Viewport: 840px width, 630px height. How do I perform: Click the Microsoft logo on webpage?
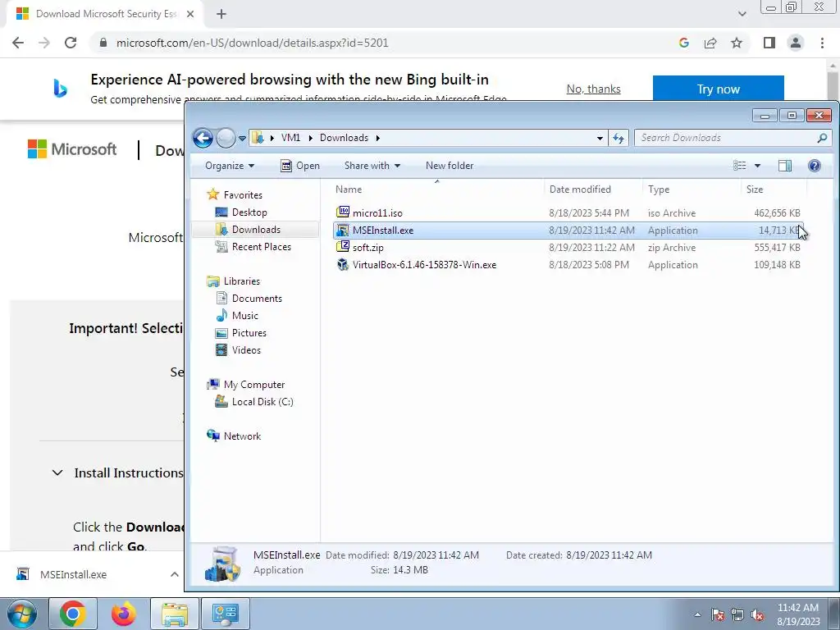coord(72,149)
